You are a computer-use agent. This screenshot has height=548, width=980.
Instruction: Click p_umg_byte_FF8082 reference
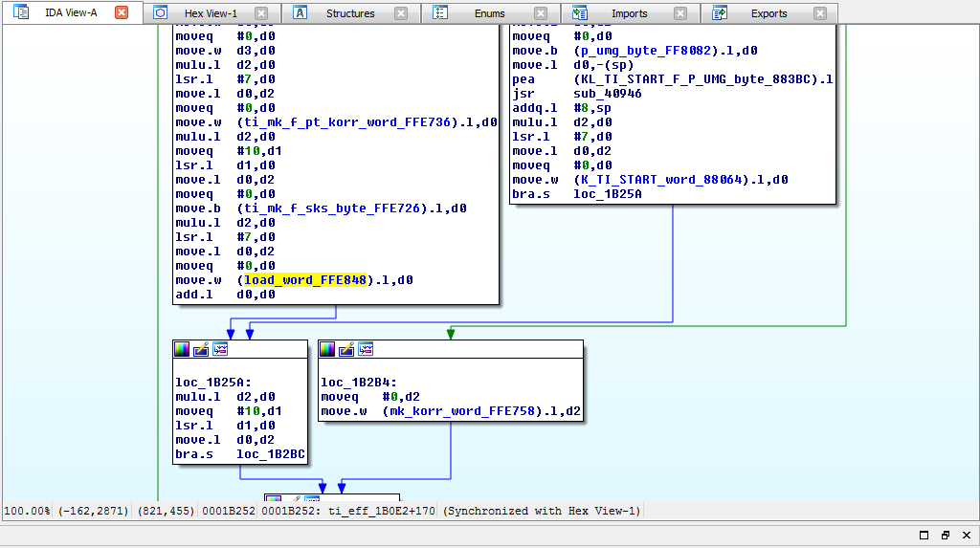tap(646, 50)
